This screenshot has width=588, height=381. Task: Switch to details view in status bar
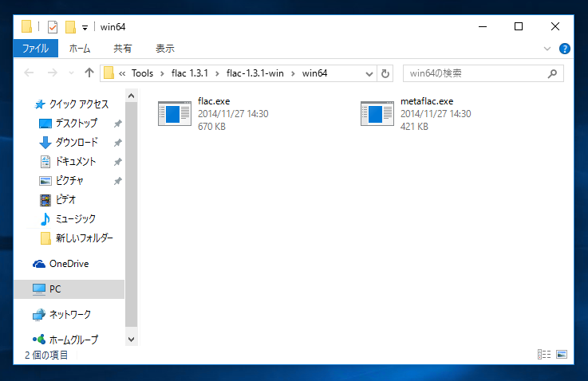544,355
